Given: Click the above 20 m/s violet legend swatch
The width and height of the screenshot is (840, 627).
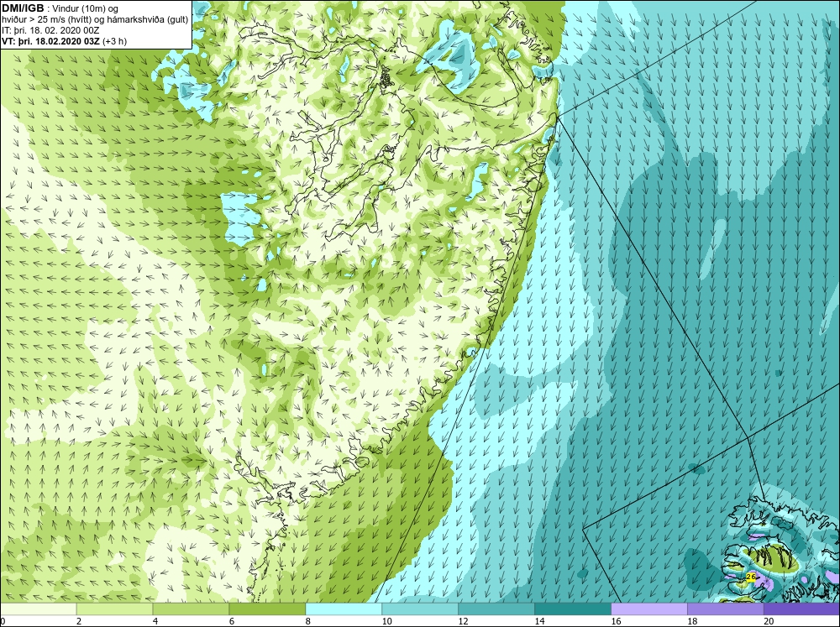Looking at the screenshot, I should point(801,609).
